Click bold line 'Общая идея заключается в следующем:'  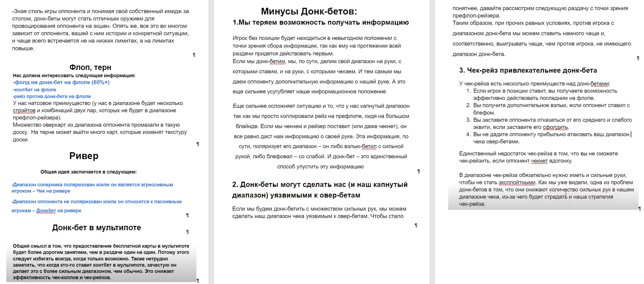tap(89, 172)
